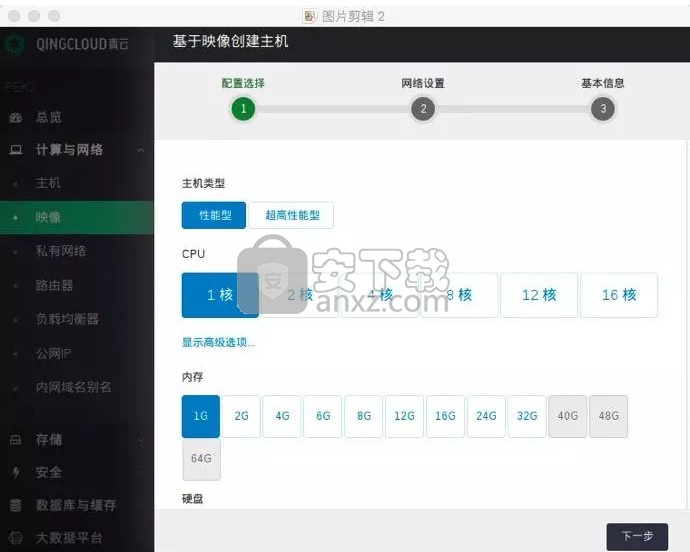Choose 8 核 CPU option
The width and height of the screenshot is (690, 552).
459,295
